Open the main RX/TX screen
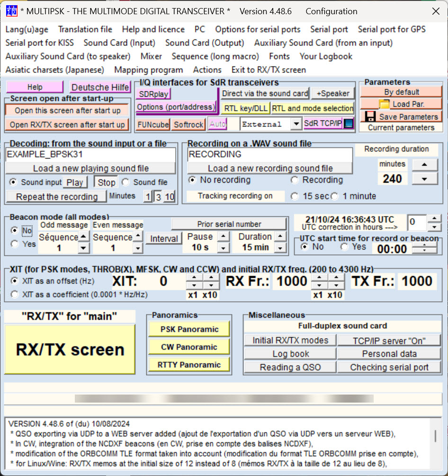Image resolution: width=448 pixels, height=476 pixels. click(70, 349)
